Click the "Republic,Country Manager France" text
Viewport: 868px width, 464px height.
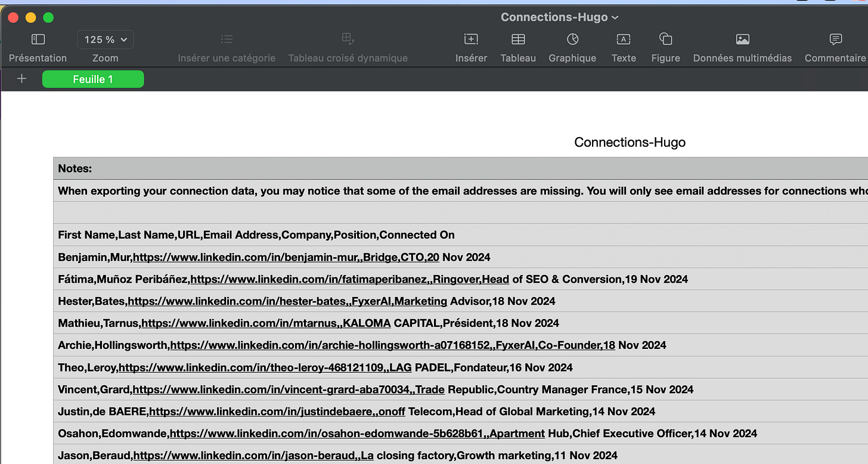click(538, 390)
